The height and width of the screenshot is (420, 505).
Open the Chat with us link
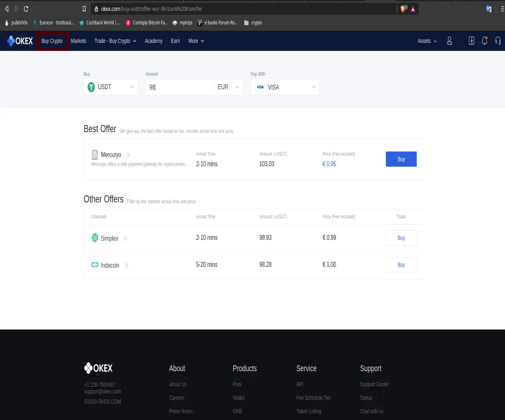372,411
